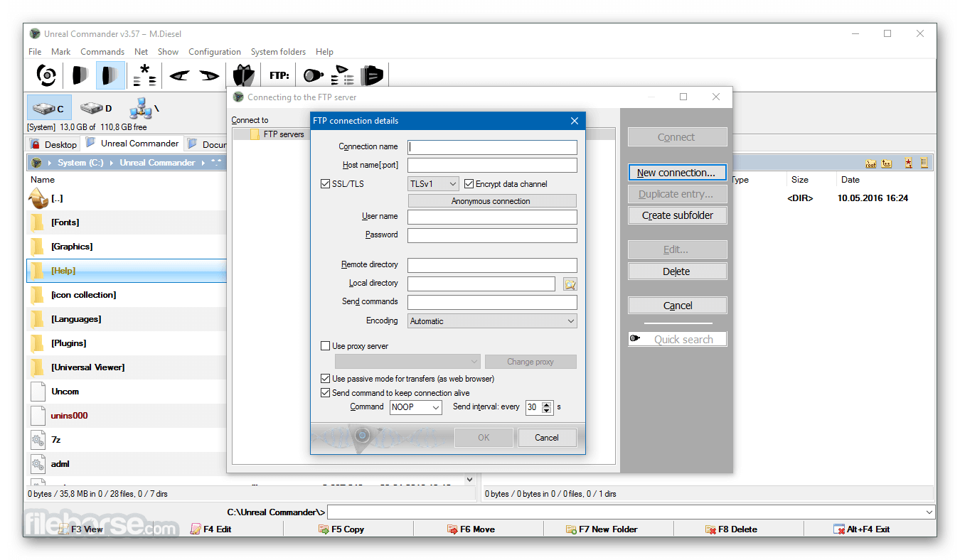Open the command line history dropdown arrow

929,512
